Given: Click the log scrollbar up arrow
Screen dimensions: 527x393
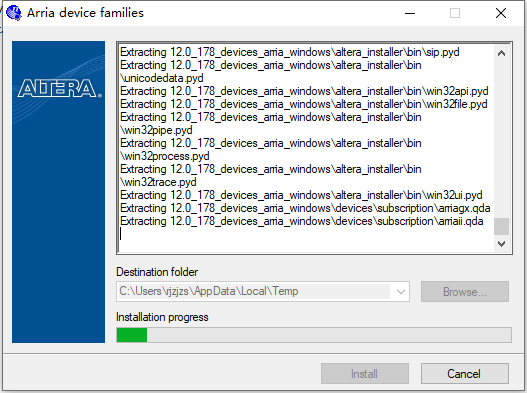Looking at the screenshot, I should (x=501, y=53).
